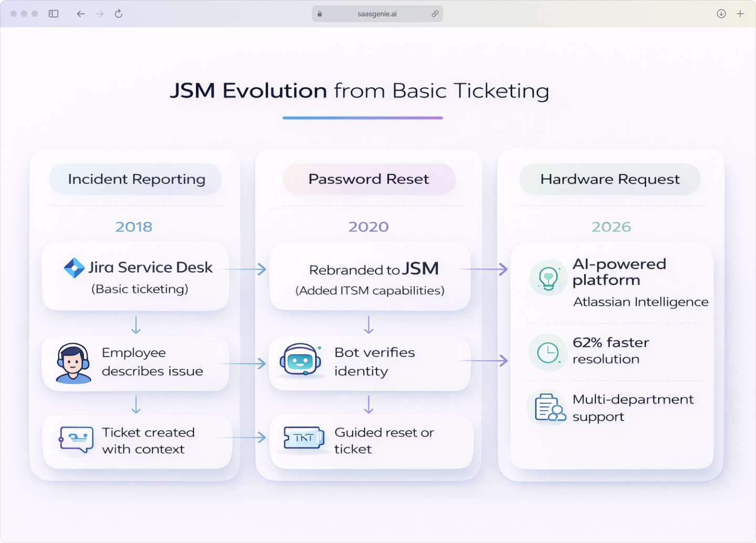Click the employee headset avatar icon

pyautogui.click(x=73, y=363)
